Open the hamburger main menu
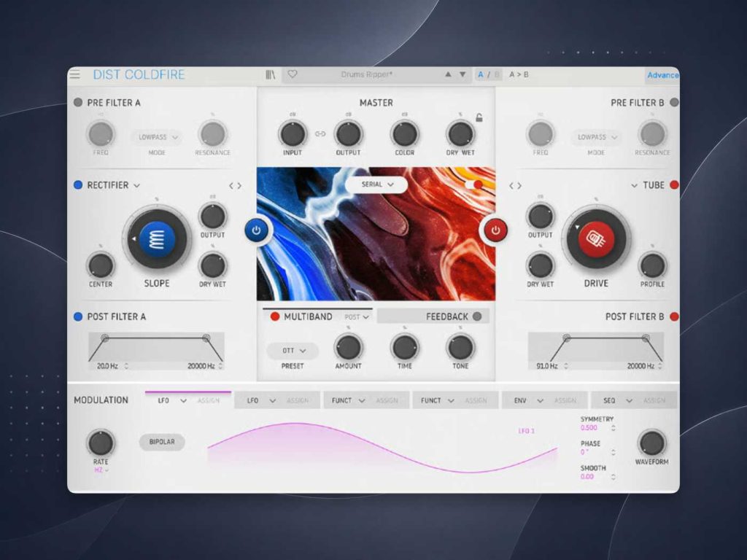747x560 pixels. (75, 75)
